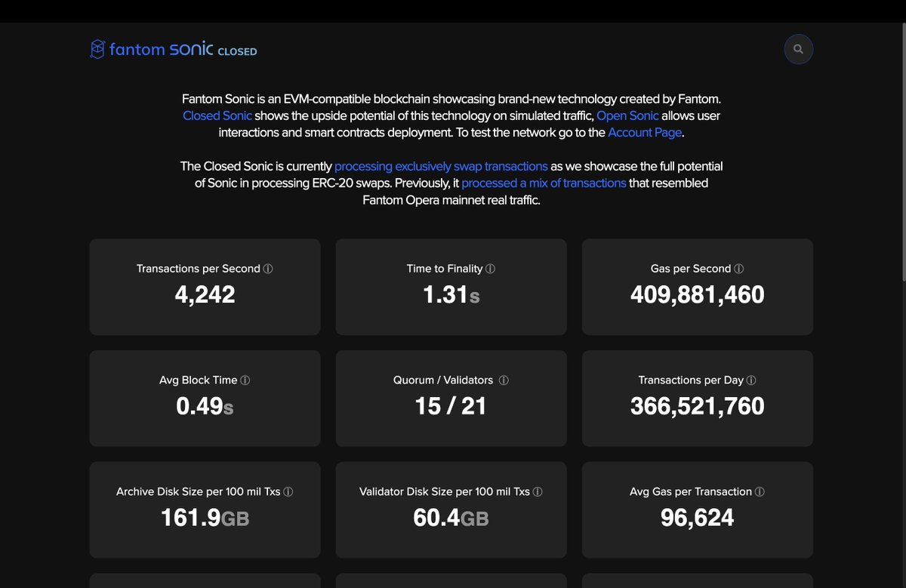Click the 96,624 avg gas value

coord(698,518)
